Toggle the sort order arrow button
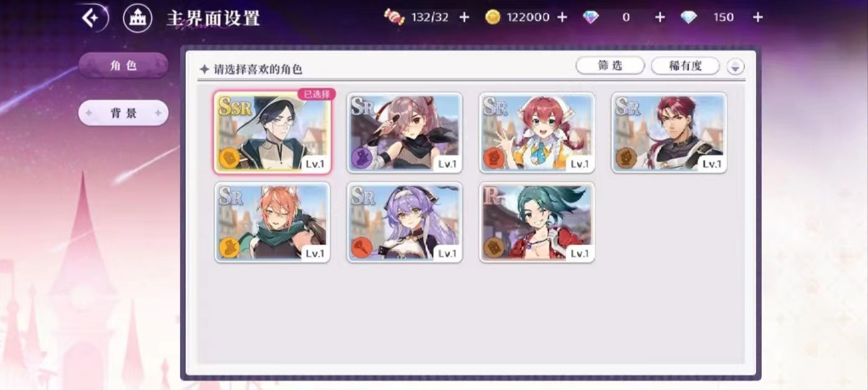This screenshot has height=390, width=868. coord(736,67)
